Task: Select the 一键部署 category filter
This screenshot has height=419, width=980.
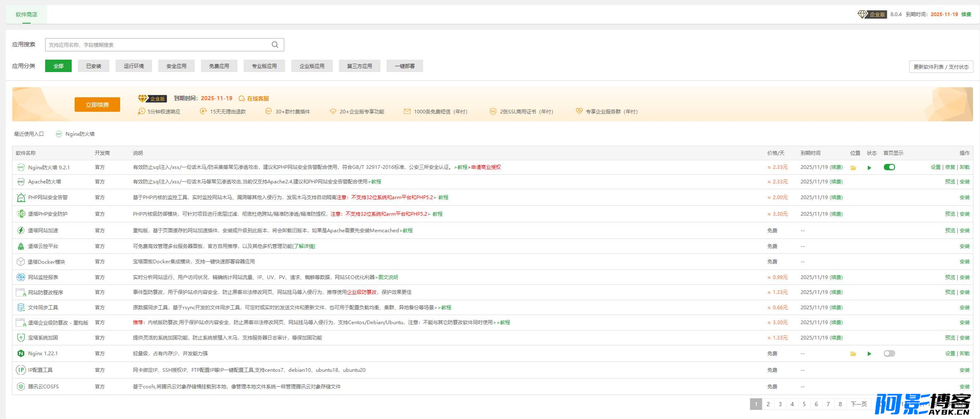Action: (405, 66)
